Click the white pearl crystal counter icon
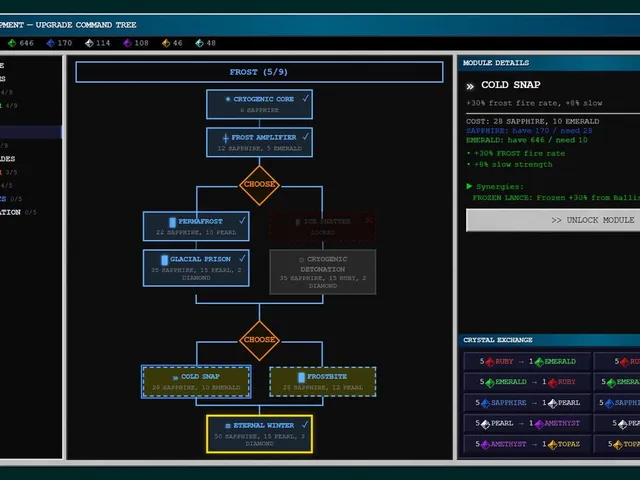 (89, 43)
